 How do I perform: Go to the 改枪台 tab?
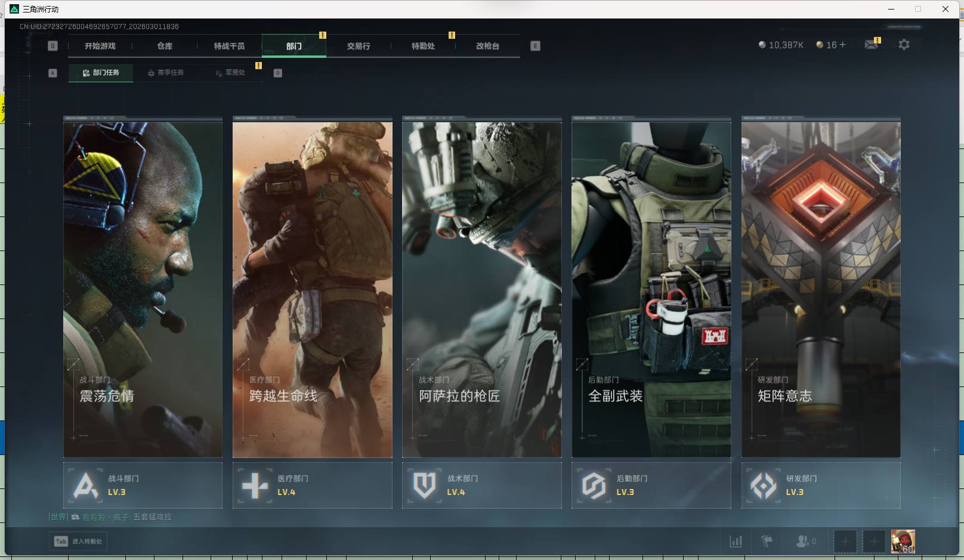(x=487, y=46)
